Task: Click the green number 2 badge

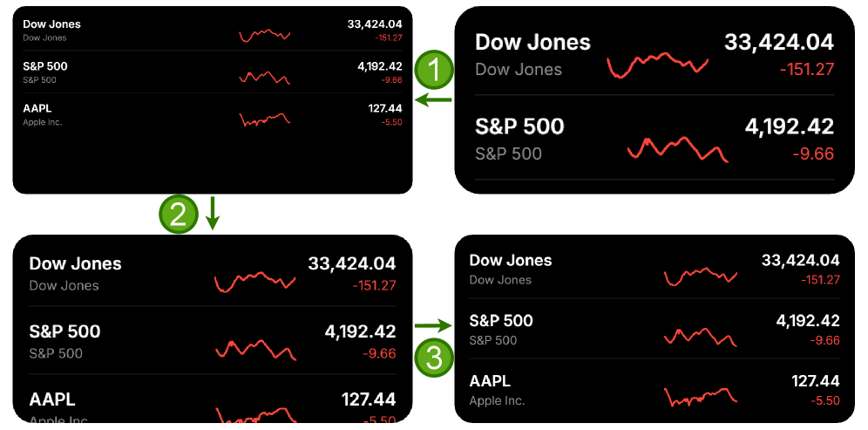Action: pyautogui.click(x=178, y=214)
